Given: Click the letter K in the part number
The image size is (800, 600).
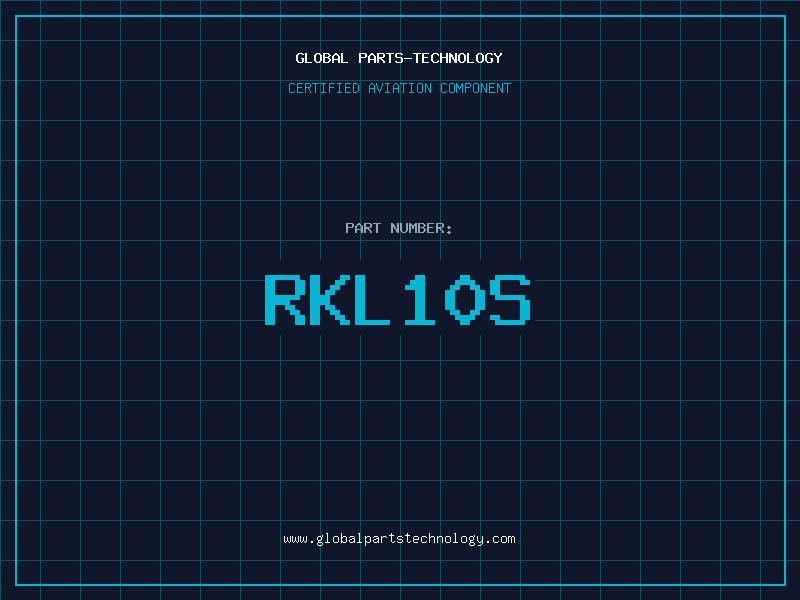Looking at the screenshot, I should pos(330,300).
